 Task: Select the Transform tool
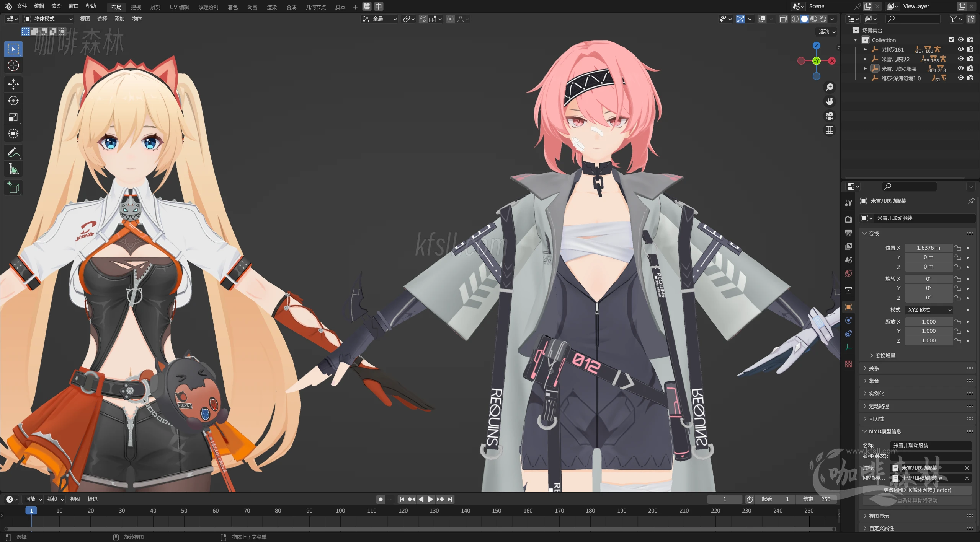(x=13, y=133)
